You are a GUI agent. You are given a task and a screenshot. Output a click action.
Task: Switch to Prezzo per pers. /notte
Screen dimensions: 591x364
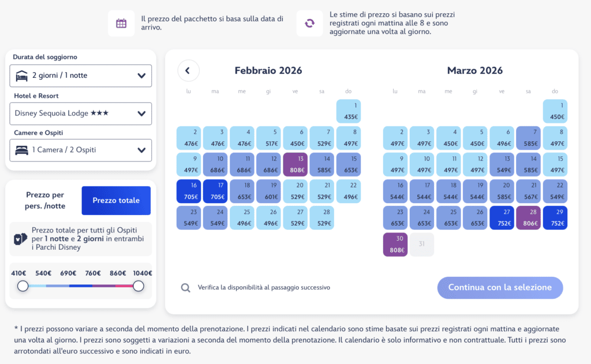[x=45, y=201]
